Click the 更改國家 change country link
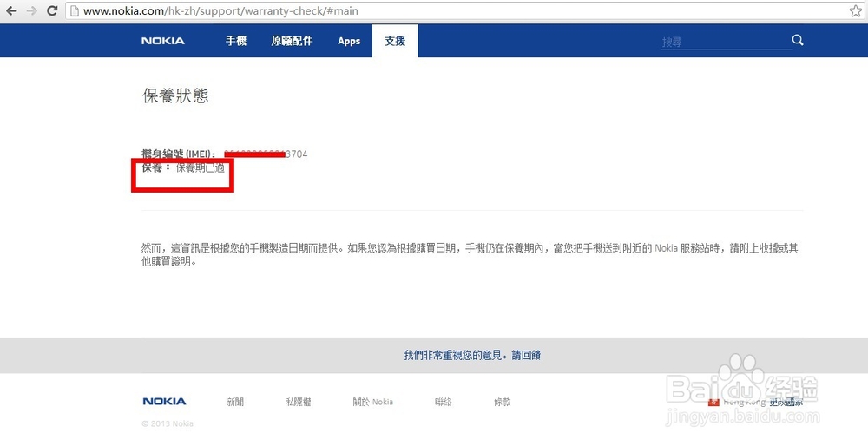Screen dimensions: 868x446 pos(786,403)
